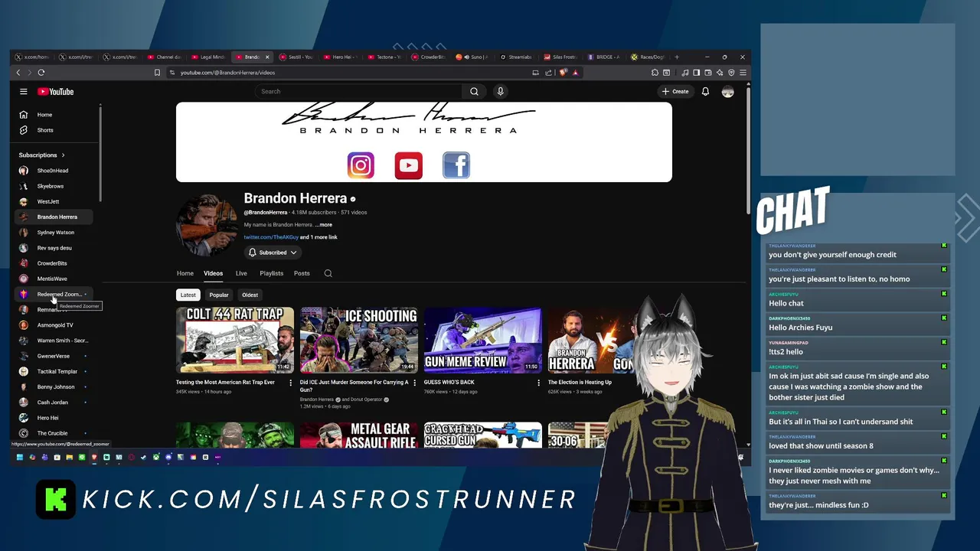Open the Colt .44 Rat Trap thumbnail
Screen dimensions: 980x551
(x=235, y=340)
